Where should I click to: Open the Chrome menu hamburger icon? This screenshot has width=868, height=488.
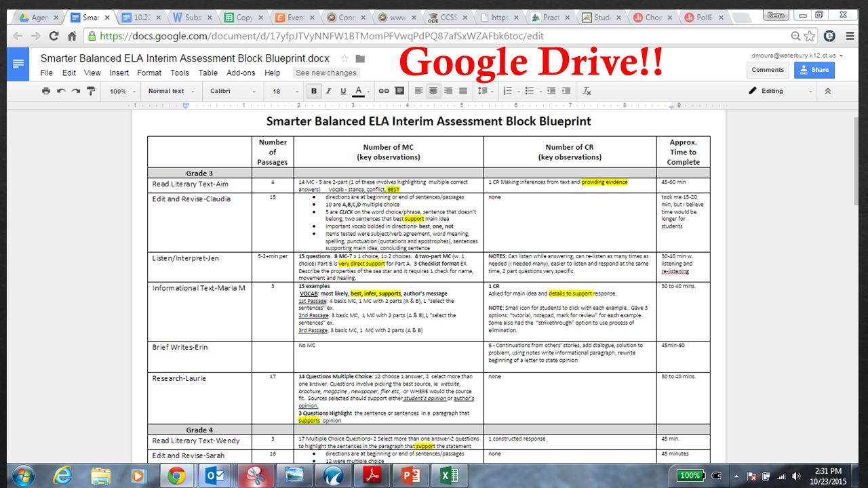(850, 36)
